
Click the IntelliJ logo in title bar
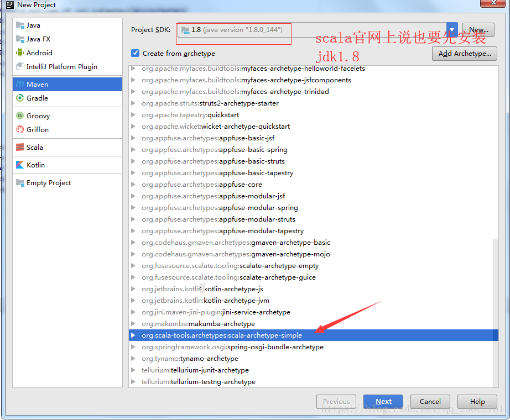click(x=10, y=4)
